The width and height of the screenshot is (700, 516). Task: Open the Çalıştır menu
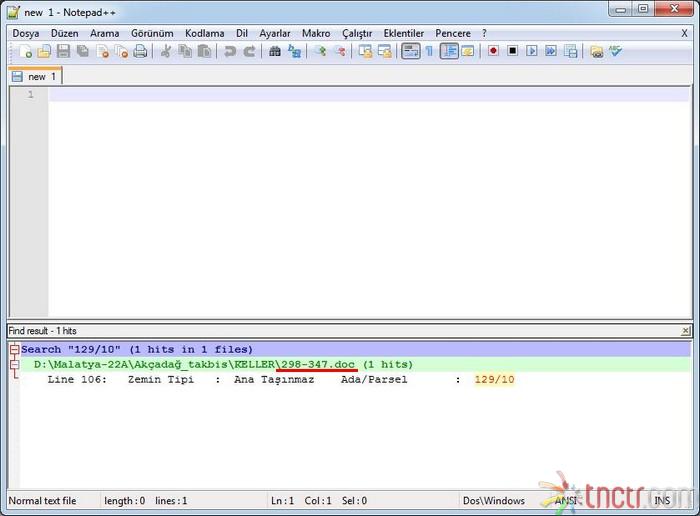(x=357, y=33)
